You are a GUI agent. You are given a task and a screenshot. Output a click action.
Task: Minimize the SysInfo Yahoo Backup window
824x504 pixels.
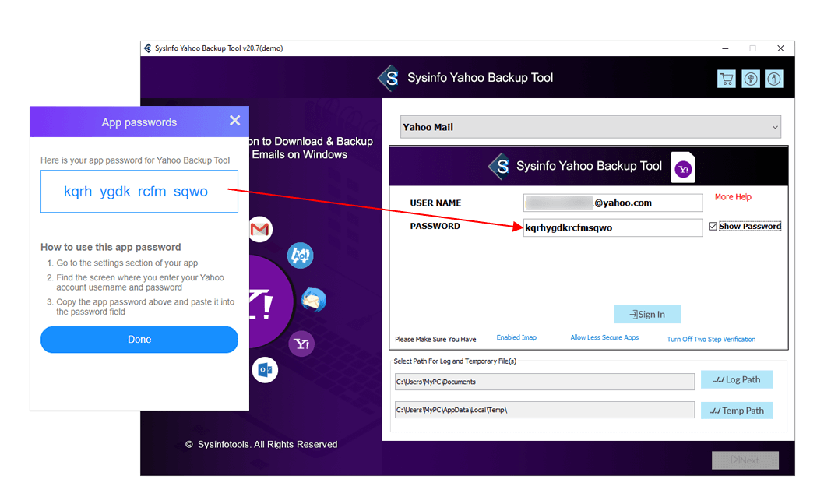point(725,48)
